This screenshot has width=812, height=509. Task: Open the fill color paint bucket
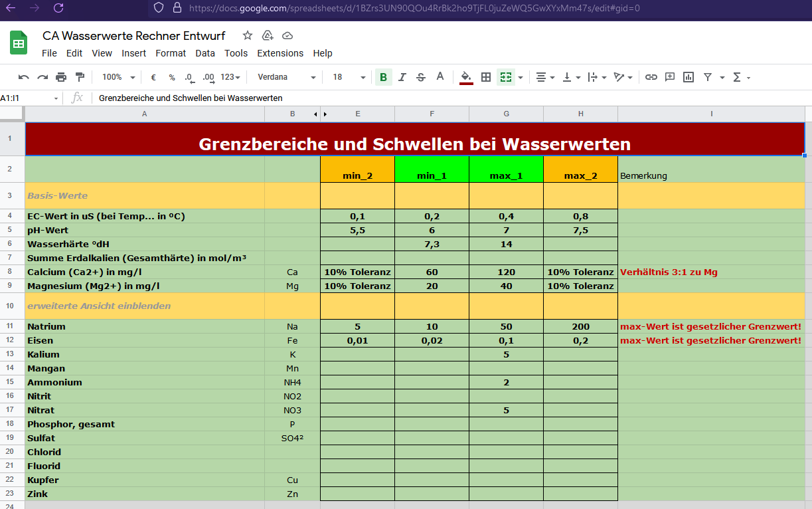[466, 77]
